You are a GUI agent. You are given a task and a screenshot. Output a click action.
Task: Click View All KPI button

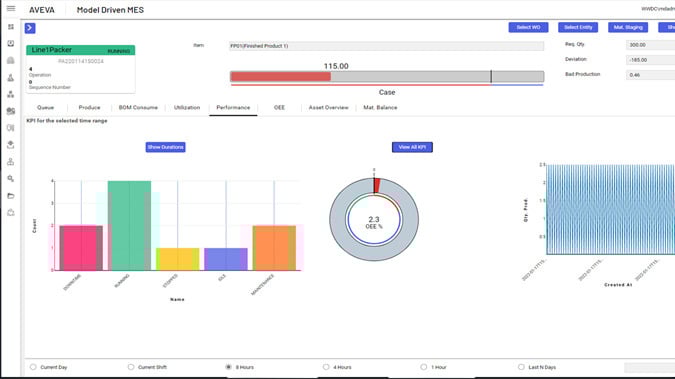click(412, 147)
